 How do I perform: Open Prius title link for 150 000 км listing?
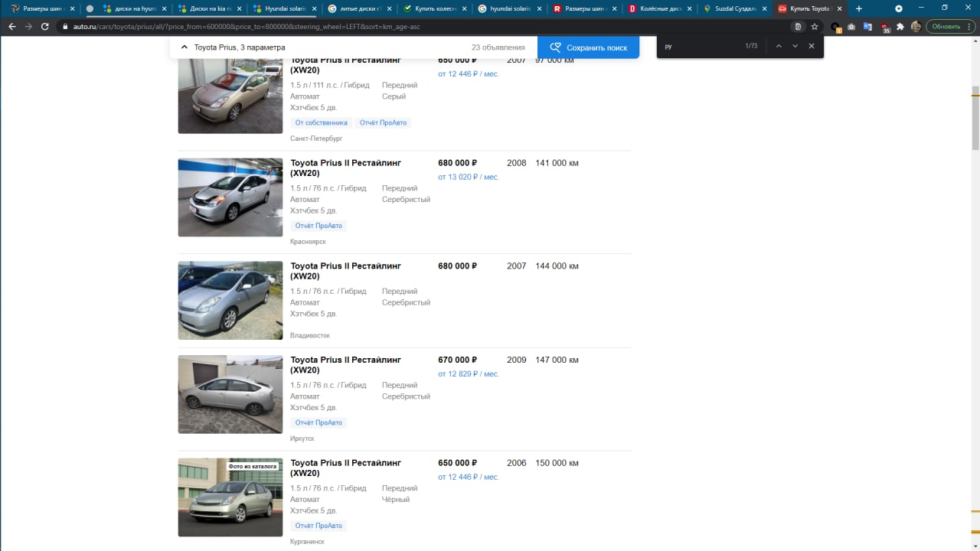pos(345,468)
